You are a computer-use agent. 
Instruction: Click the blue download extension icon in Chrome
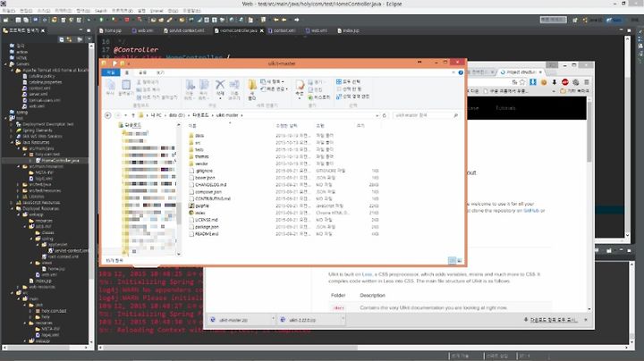(x=533, y=82)
